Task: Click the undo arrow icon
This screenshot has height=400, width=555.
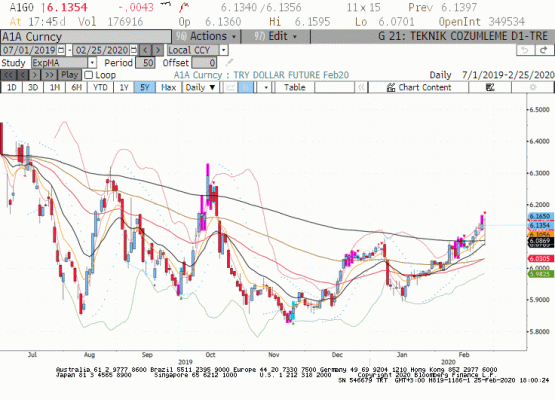Action: [525, 50]
